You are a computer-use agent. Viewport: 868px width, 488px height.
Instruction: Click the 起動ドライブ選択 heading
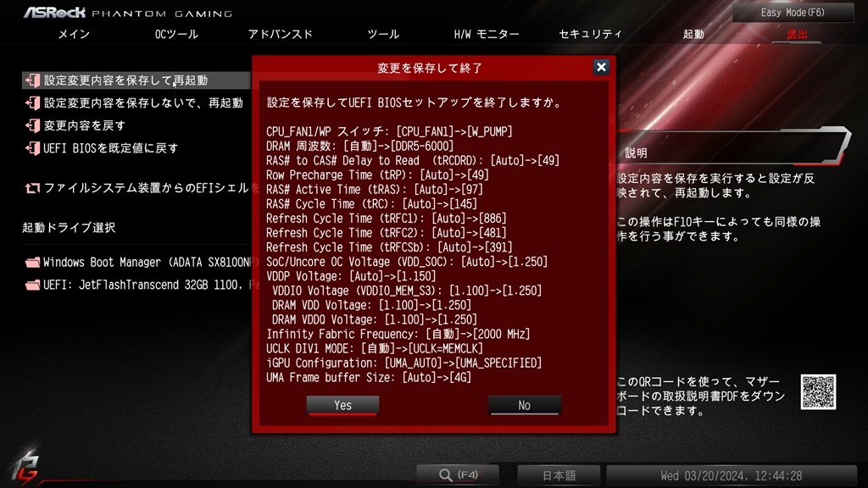click(69, 227)
